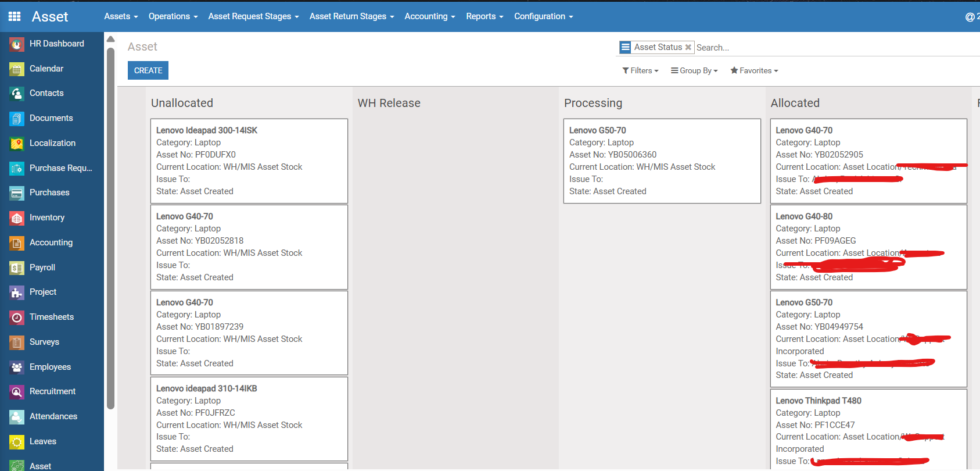Open HR Dashboard from the sidebar icon
Image resolution: width=980 pixels, height=471 pixels.
(17, 44)
